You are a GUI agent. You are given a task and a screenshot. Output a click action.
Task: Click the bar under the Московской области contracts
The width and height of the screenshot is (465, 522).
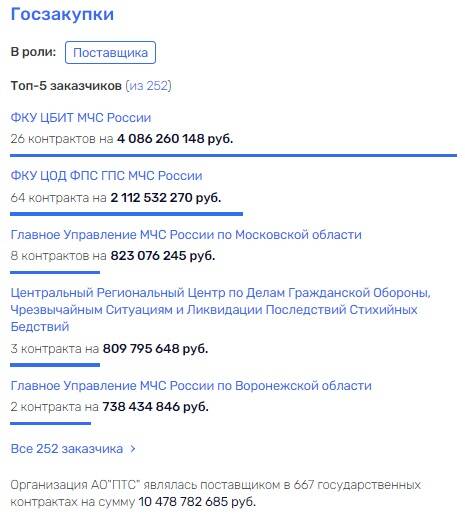[x=55, y=272]
